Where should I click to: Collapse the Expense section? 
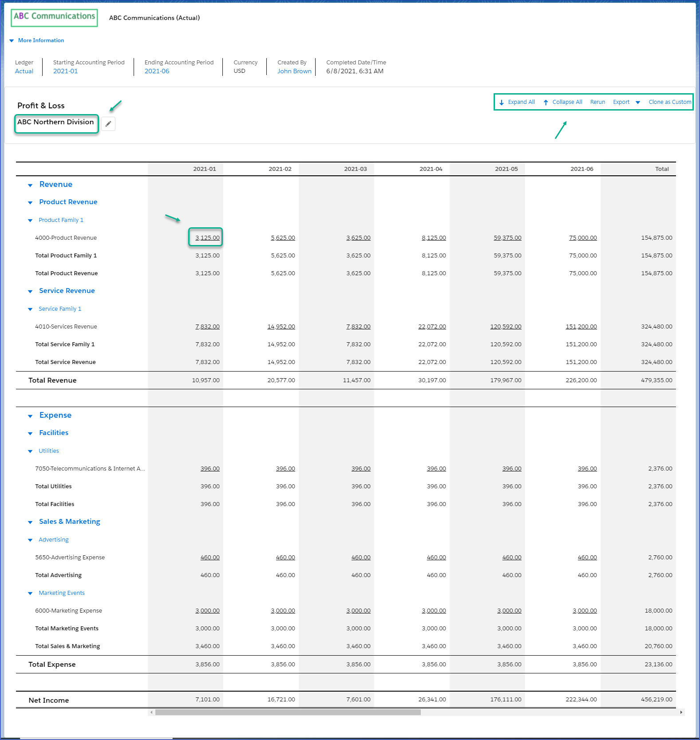click(30, 416)
